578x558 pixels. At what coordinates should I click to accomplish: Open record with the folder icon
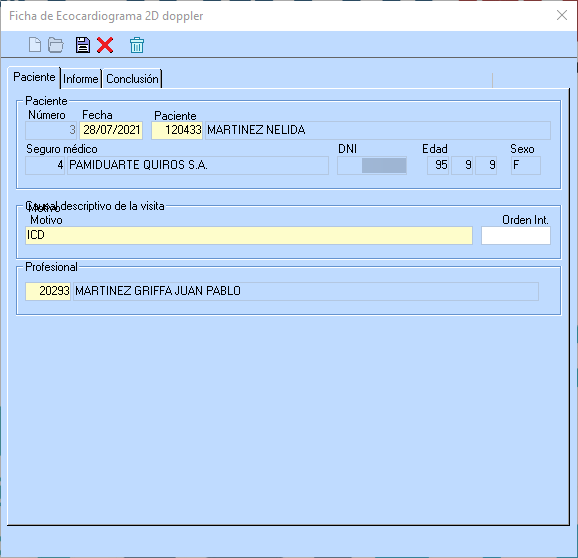[x=56, y=45]
